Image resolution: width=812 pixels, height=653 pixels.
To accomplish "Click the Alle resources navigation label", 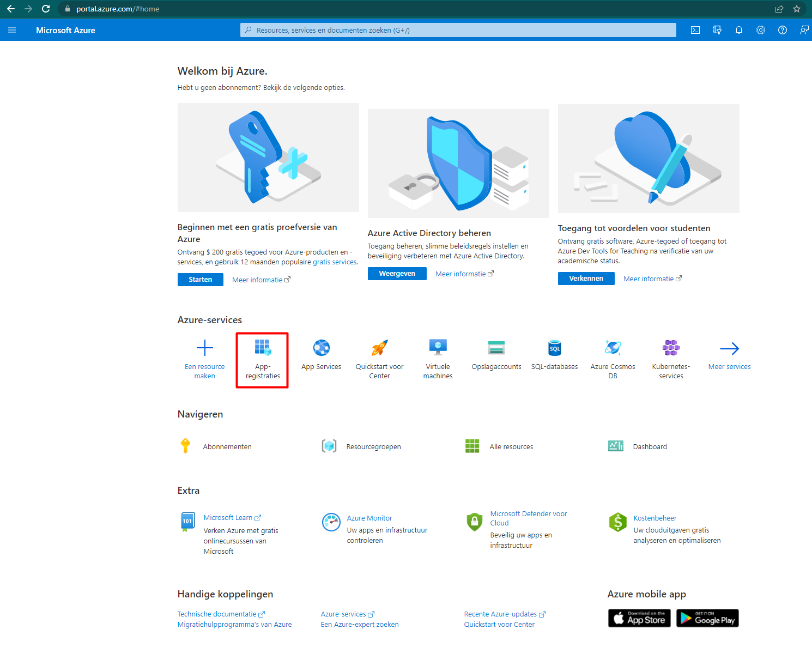I will (512, 447).
